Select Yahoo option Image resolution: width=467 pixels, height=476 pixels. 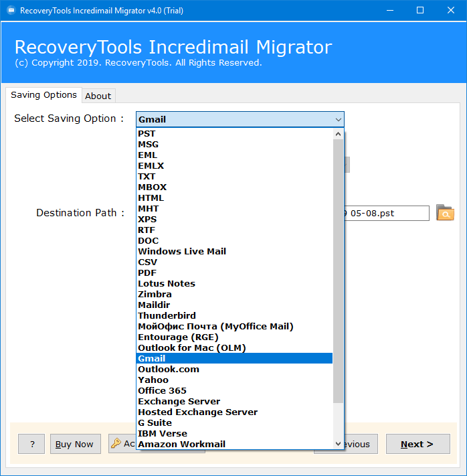(235, 380)
